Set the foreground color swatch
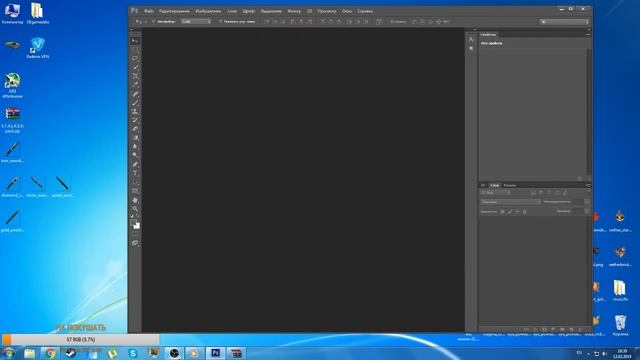 point(133,223)
